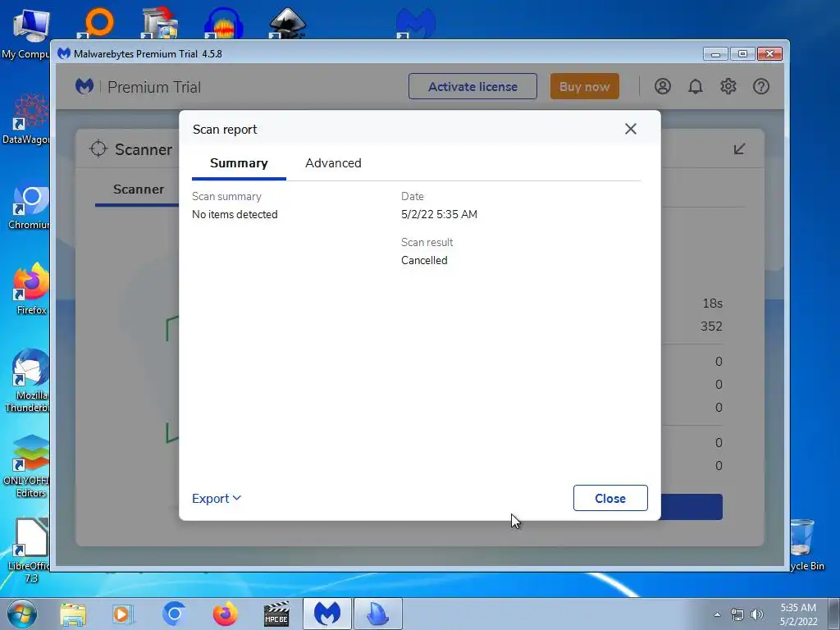Select the Scanner tab behind dialog

[138, 189]
